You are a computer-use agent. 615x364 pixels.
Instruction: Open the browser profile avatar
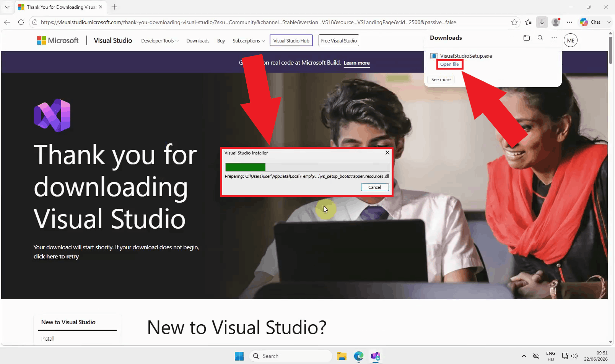click(x=556, y=22)
